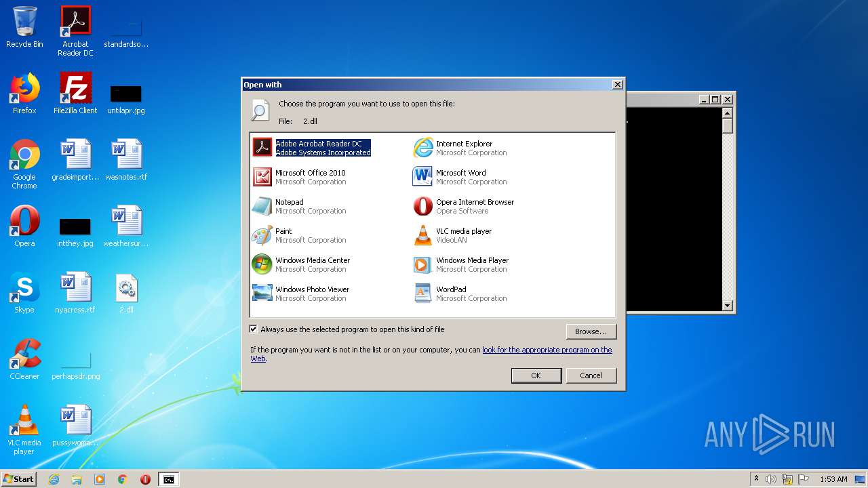
Task: Select the Firefox desktop shortcut
Action: 24,94
